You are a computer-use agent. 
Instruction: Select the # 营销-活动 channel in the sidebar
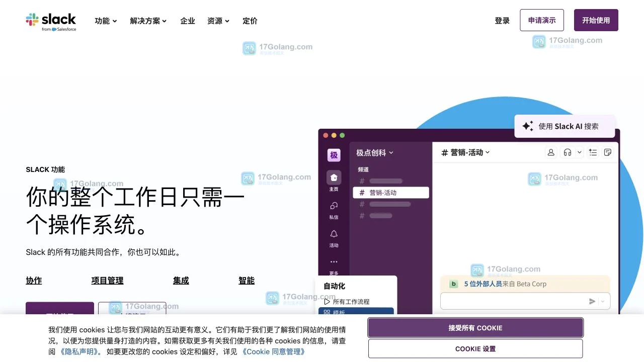[x=391, y=193]
